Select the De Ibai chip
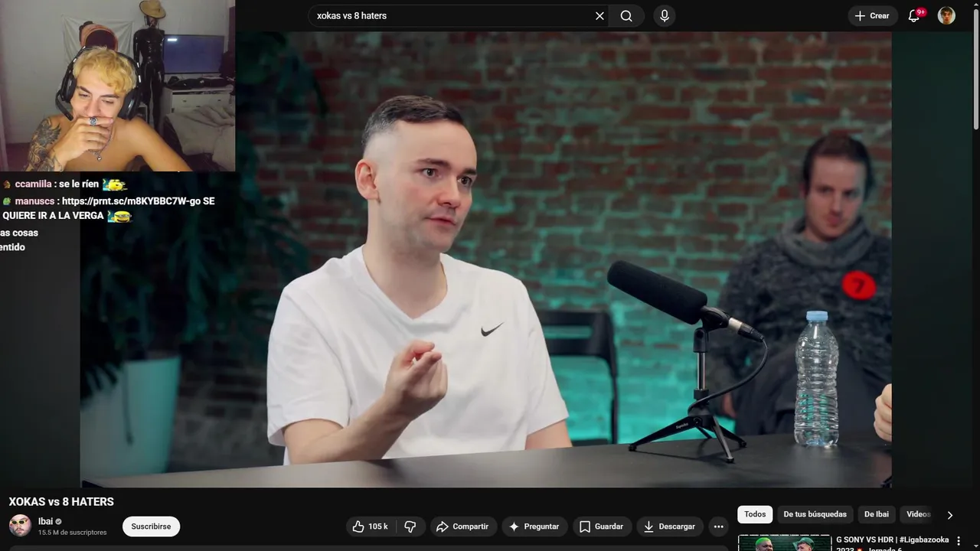 (x=877, y=514)
